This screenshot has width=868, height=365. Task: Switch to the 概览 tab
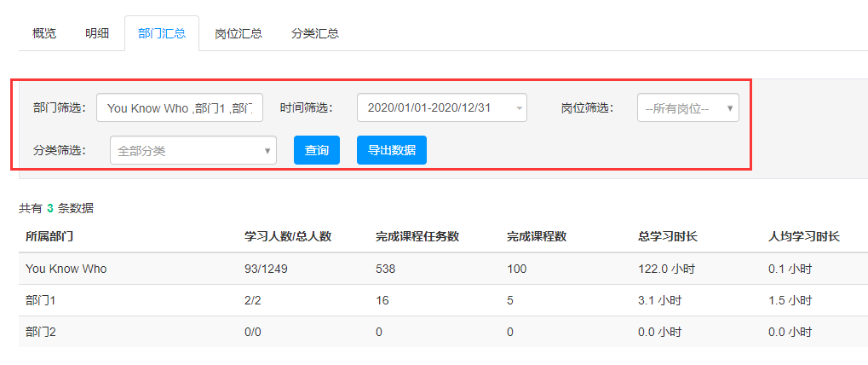[44, 33]
